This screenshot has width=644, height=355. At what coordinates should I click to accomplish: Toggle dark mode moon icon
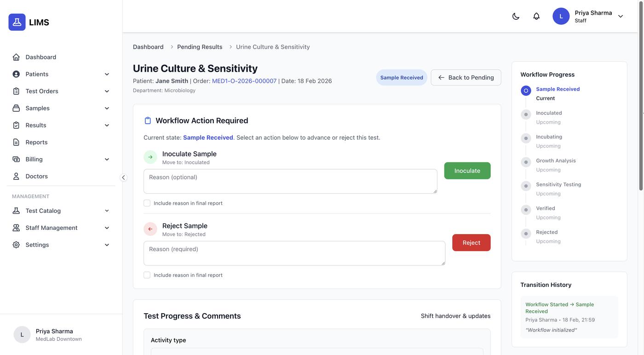point(516,16)
